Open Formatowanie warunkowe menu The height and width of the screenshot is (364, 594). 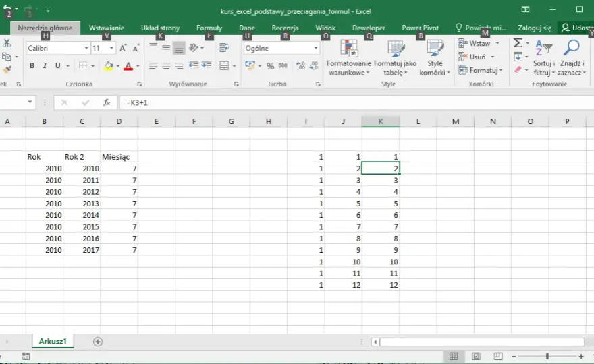(349, 58)
